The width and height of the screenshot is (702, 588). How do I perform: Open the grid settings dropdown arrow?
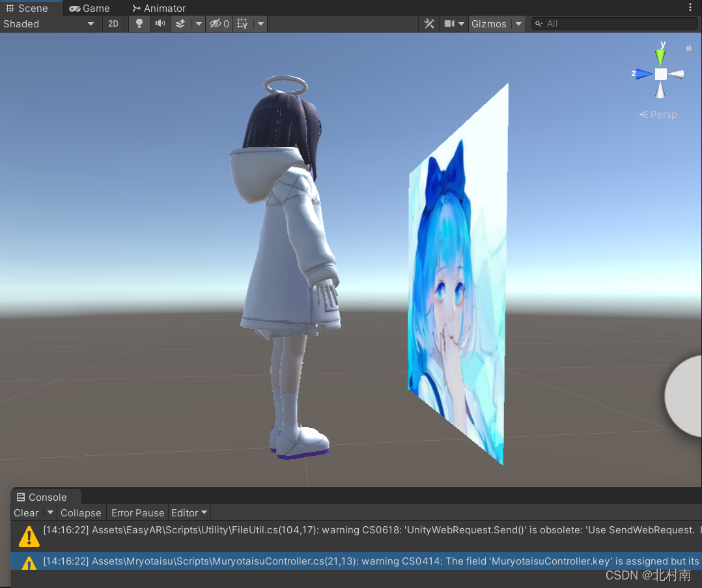(x=260, y=23)
